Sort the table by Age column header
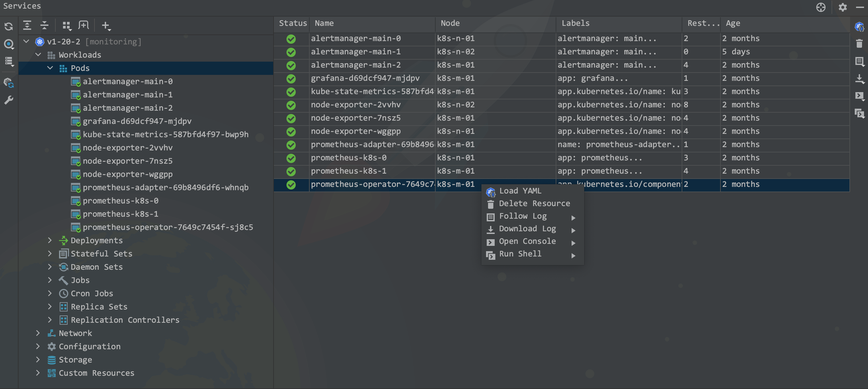This screenshot has height=389, width=868. (733, 23)
